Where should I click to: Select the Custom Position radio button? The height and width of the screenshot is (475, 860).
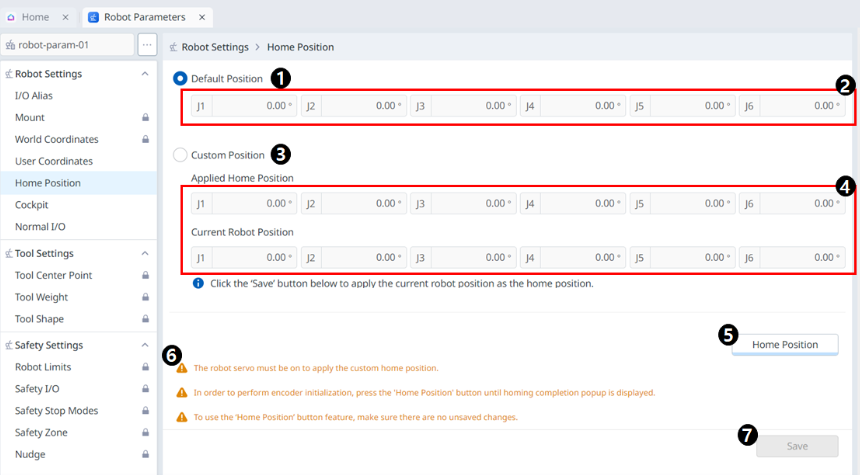[180, 155]
